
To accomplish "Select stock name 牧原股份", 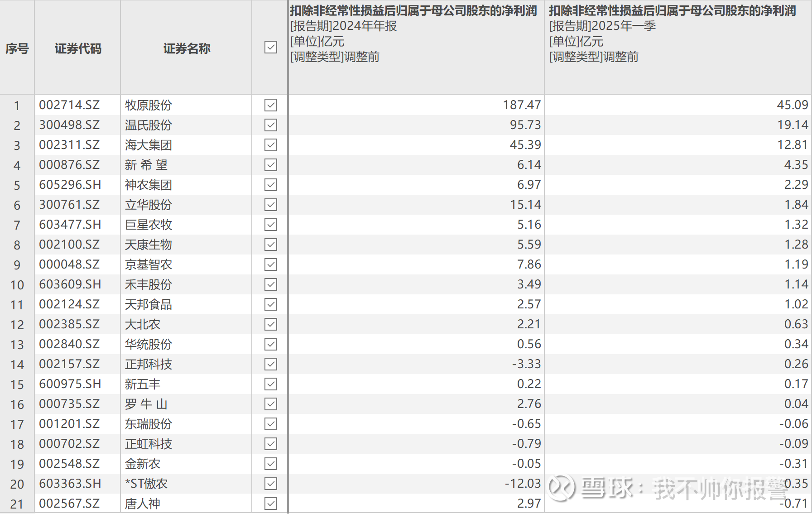I will (149, 105).
